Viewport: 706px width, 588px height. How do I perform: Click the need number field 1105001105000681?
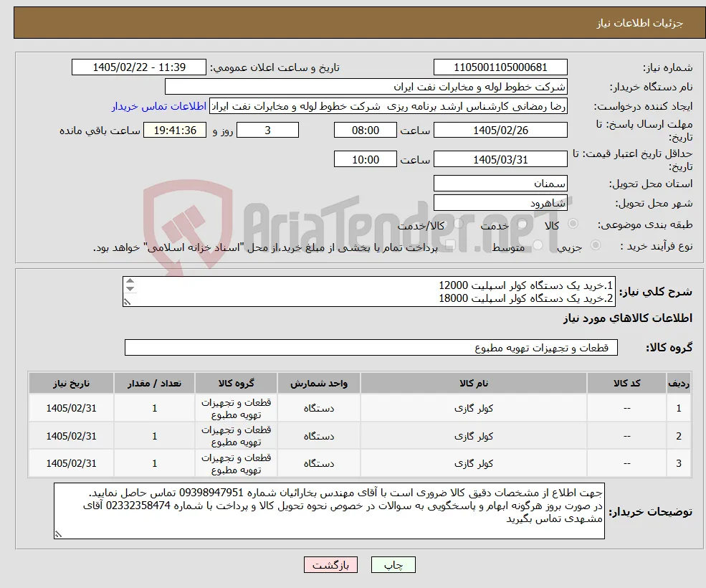[x=500, y=67]
